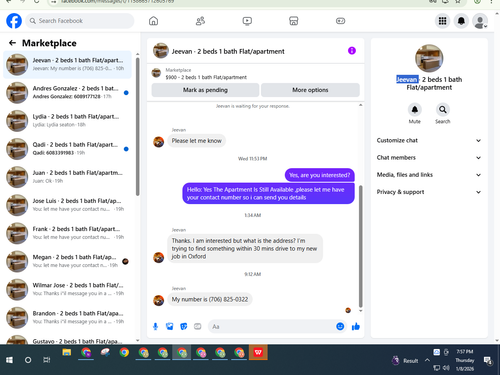
Task: Click the message asking what is the address
Action: pos(245,249)
